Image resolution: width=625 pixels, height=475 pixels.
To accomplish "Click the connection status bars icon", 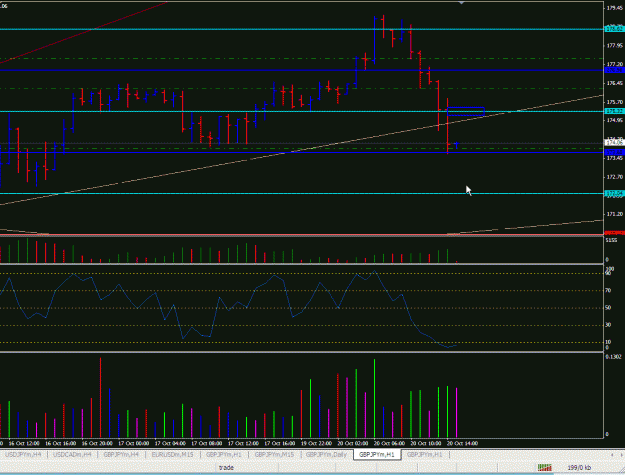I will tap(544, 467).
